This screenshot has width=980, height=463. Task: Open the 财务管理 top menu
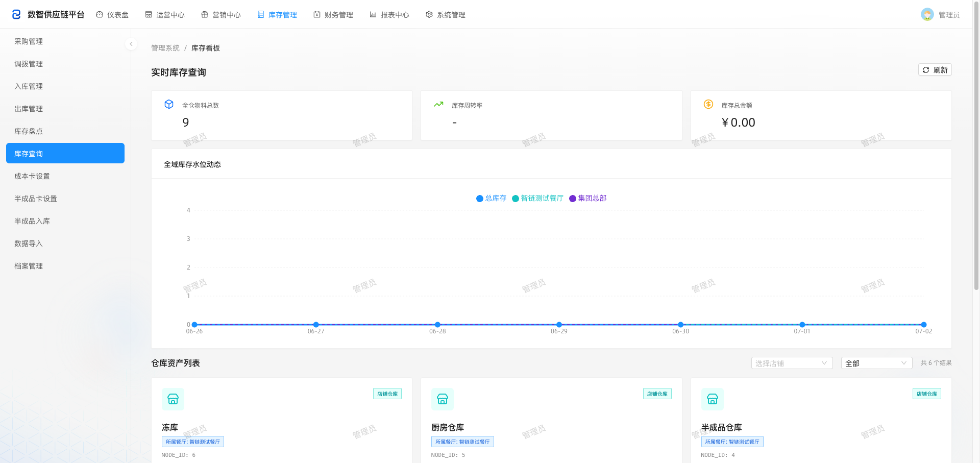point(333,14)
